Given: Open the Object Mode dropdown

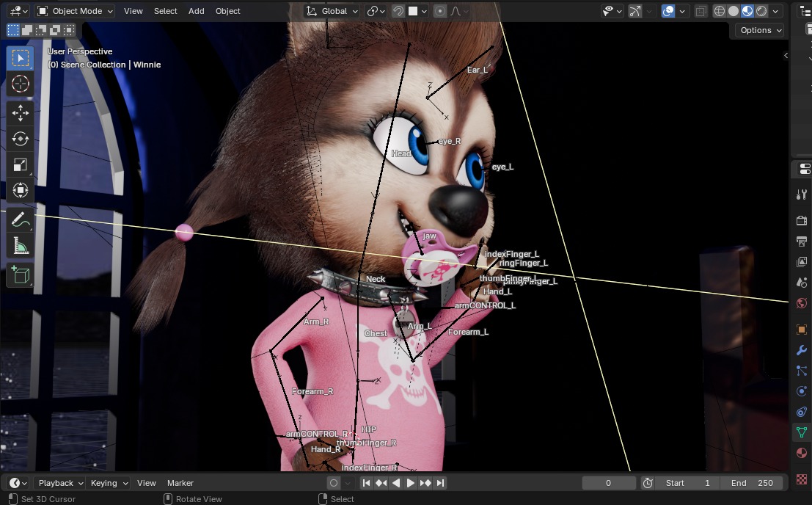Looking at the screenshot, I should [x=75, y=11].
